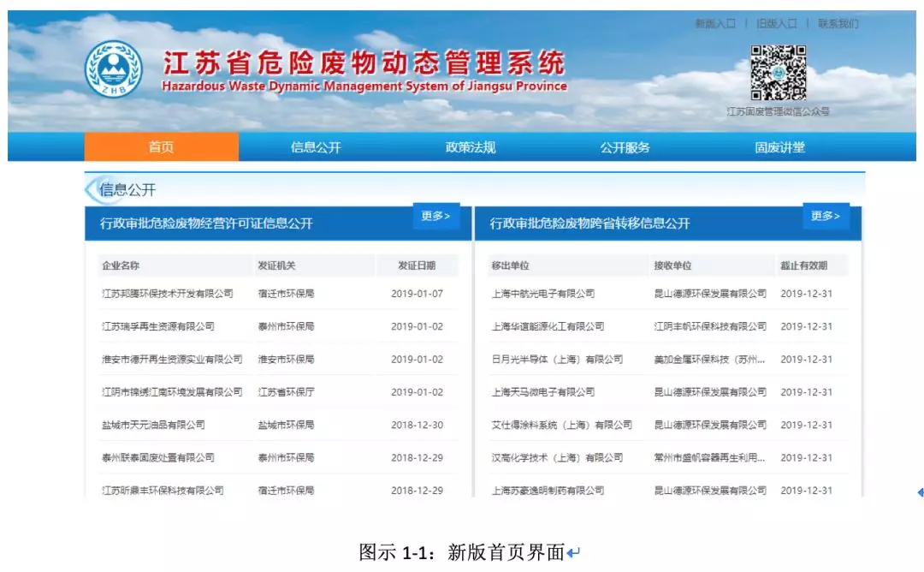The width and height of the screenshot is (924, 572).
Task: Click the small blue arrow at right edge
Action: pos(920,492)
